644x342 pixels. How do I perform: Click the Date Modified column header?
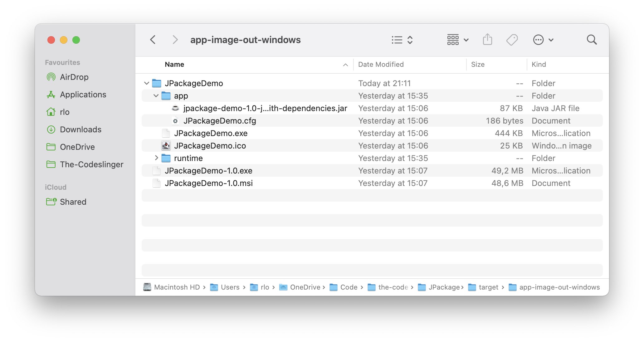(381, 64)
